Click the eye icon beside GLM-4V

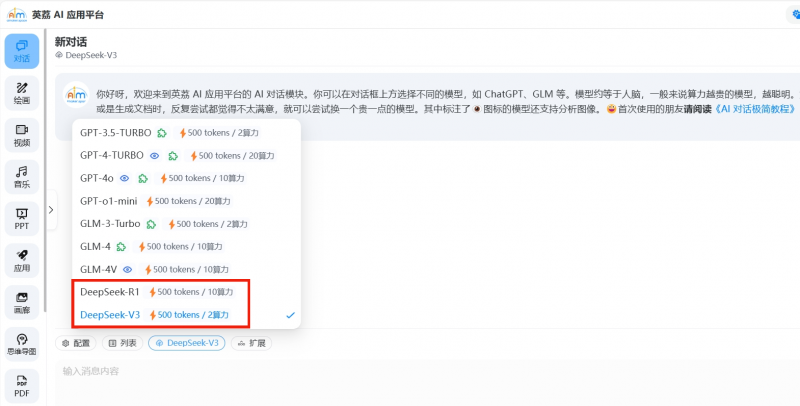tap(128, 269)
